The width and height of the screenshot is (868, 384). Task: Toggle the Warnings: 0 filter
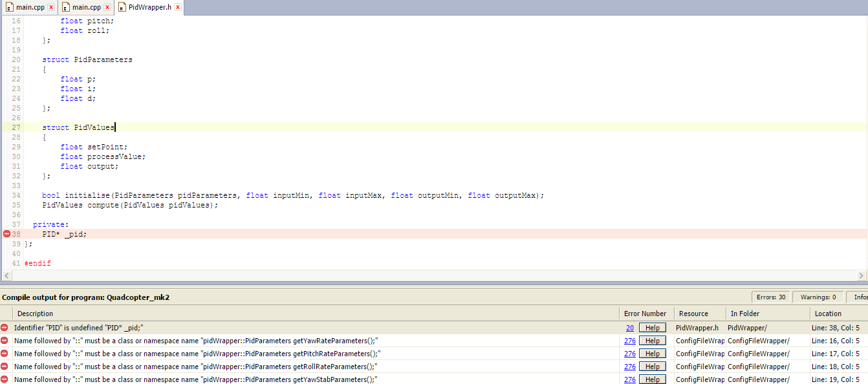(x=818, y=297)
